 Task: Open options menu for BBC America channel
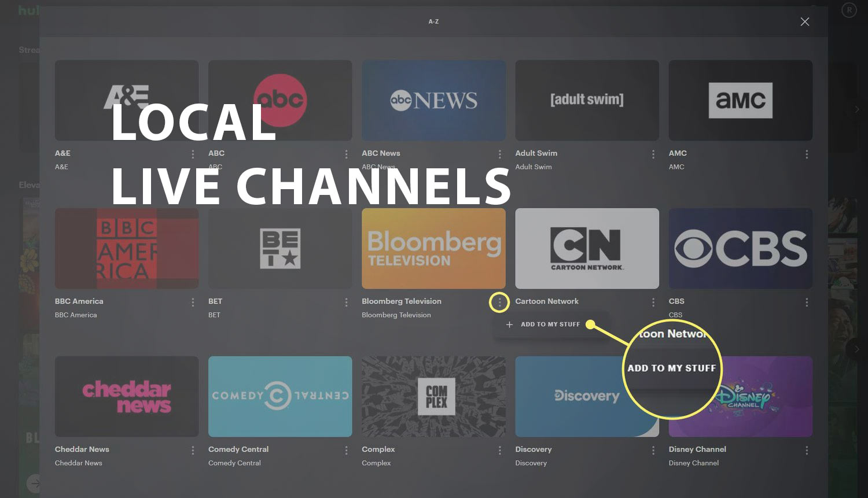pos(193,303)
